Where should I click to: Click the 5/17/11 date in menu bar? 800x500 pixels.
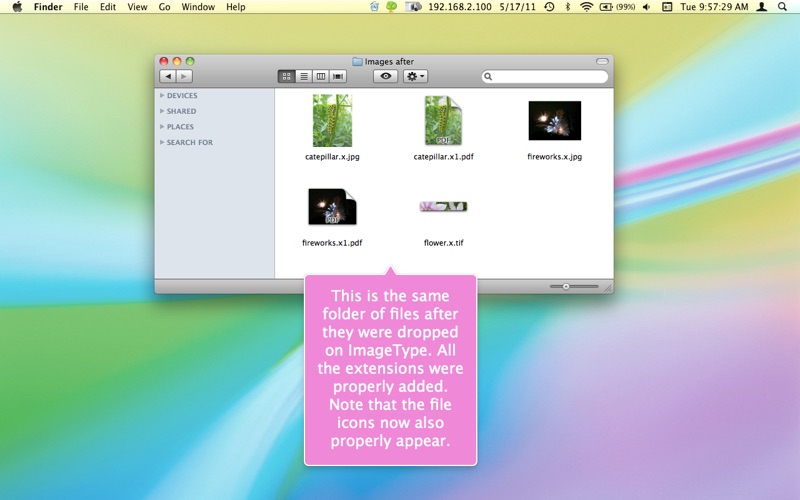point(517,7)
